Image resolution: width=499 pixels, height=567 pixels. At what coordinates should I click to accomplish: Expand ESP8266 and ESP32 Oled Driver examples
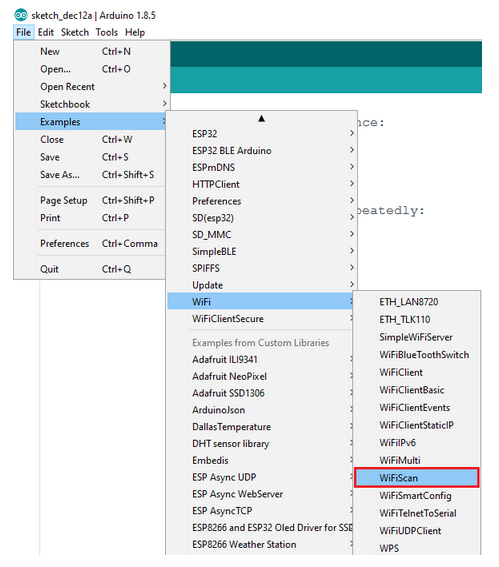coord(260,528)
